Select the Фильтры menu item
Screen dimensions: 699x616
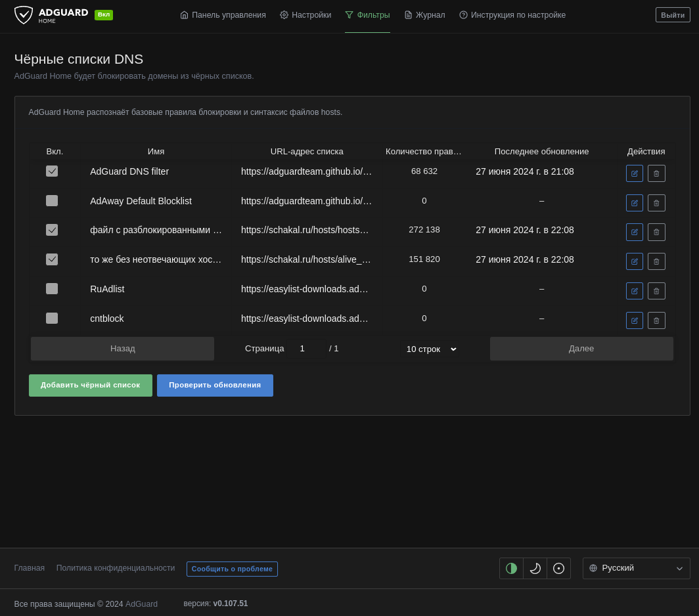[367, 15]
